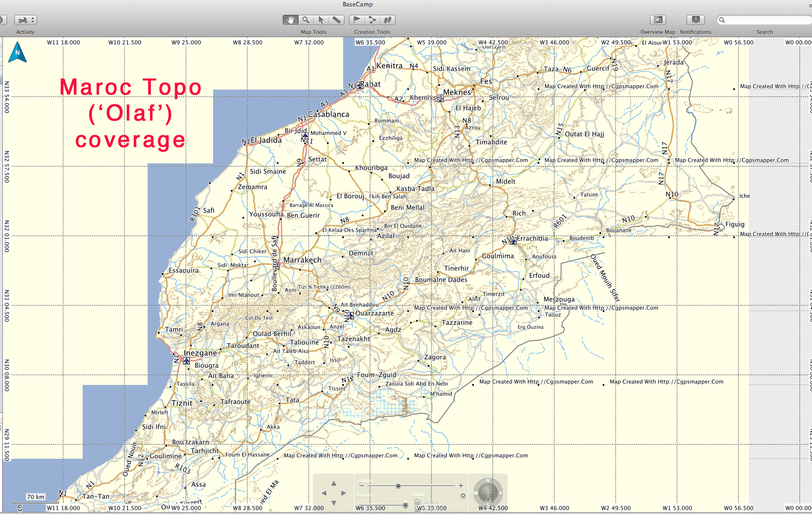The image size is (812, 514).
Task: Pan the map up with the arrow
Action: [x=333, y=483]
